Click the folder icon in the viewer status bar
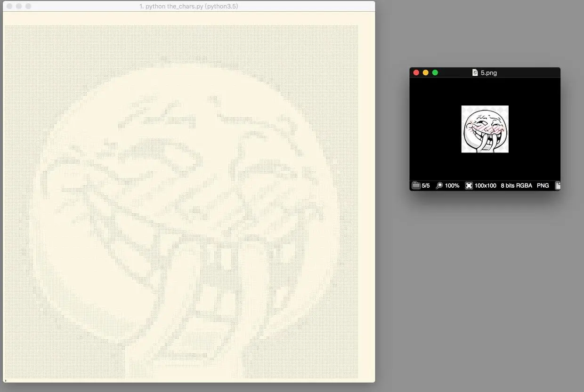 [416, 185]
